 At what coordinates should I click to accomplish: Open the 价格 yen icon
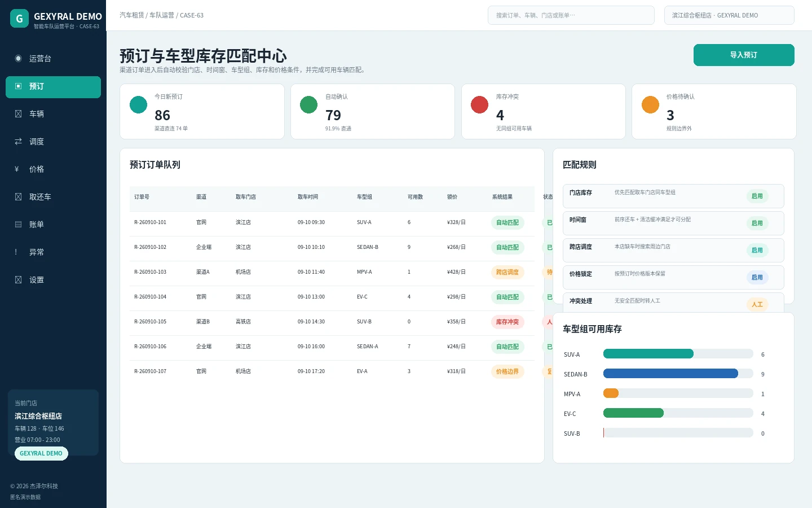[17, 169]
